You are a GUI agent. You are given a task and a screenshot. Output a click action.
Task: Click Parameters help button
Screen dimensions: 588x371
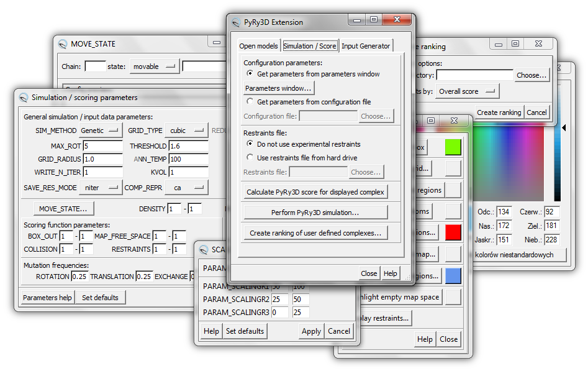[x=47, y=298]
